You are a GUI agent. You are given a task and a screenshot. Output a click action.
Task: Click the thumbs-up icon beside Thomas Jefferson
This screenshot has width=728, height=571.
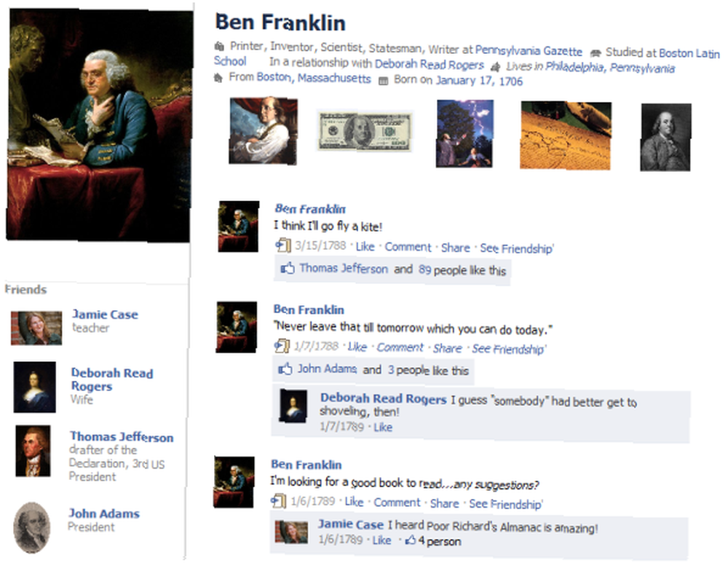pyautogui.click(x=288, y=268)
